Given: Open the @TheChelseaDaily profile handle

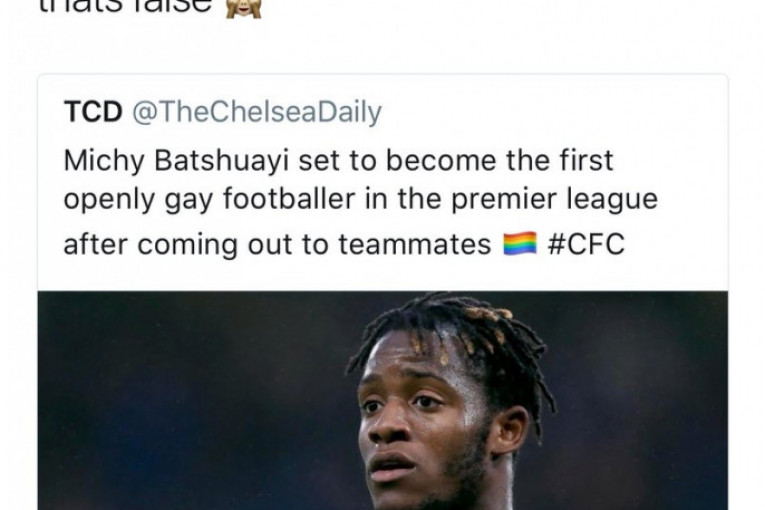Looking at the screenshot, I should [x=257, y=112].
